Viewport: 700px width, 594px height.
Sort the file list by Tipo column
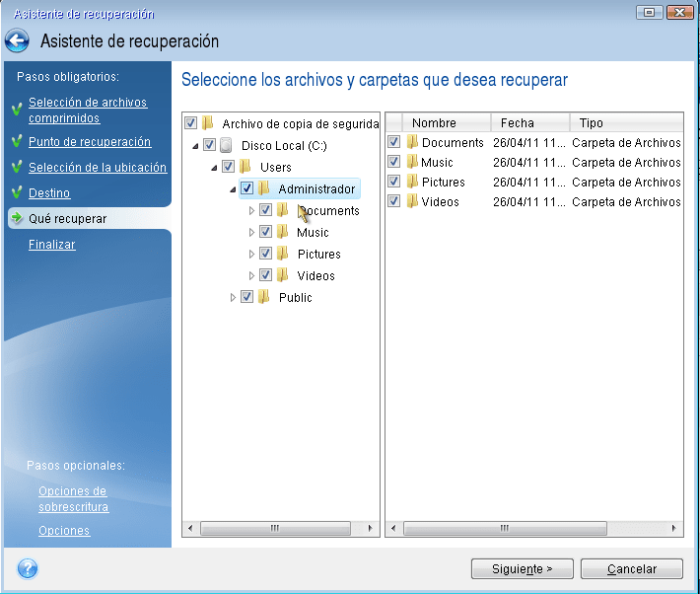[626, 122]
